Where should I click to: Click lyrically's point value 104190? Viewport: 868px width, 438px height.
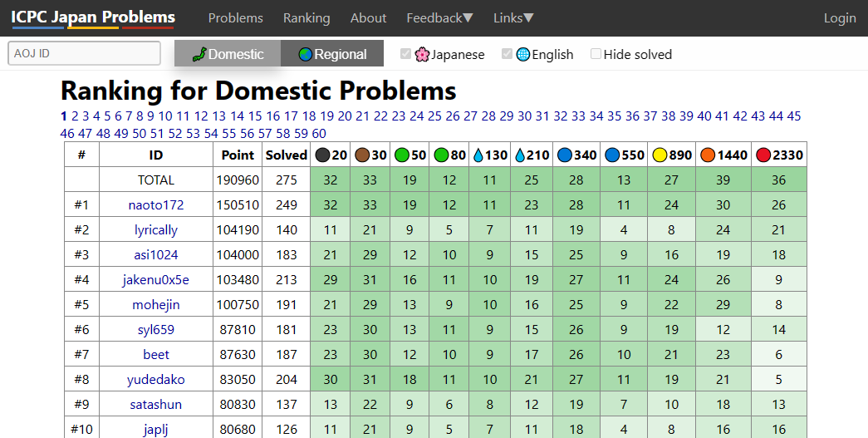tap(238, 229)
